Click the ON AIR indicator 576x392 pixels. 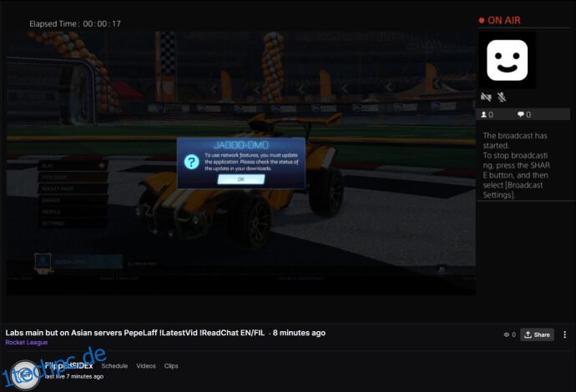[x=499, y=21]
